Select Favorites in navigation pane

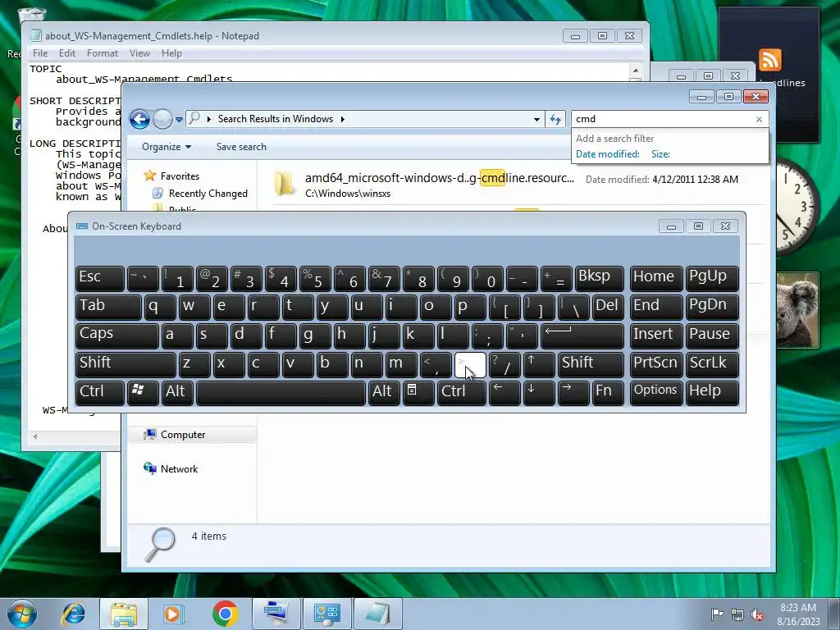[180, 176]
